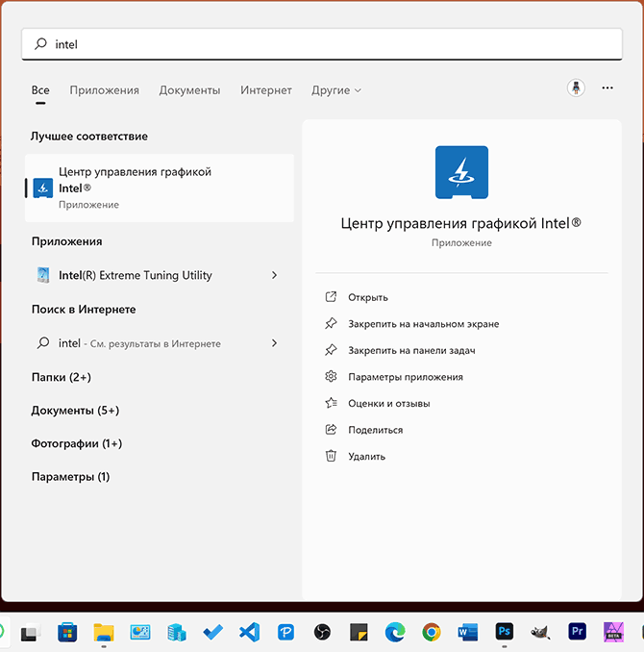Switch to the 'Интернет' filter tab

[266, 90]
